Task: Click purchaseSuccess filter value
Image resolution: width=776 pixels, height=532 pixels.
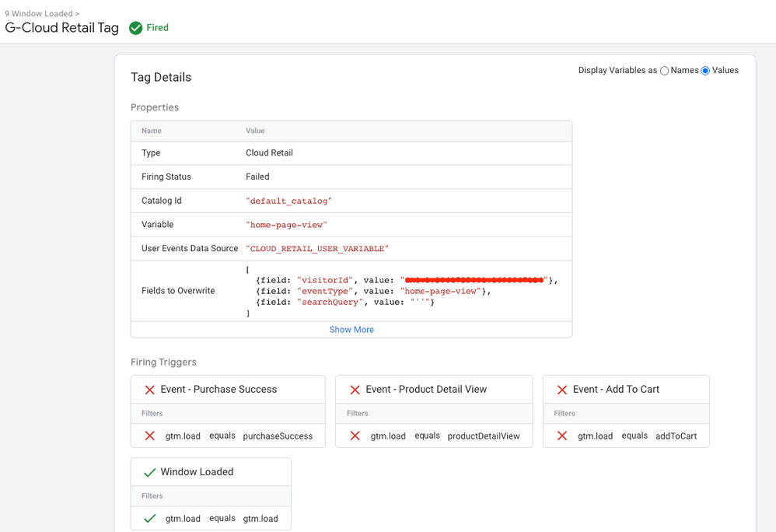Action: click(278, 436)
